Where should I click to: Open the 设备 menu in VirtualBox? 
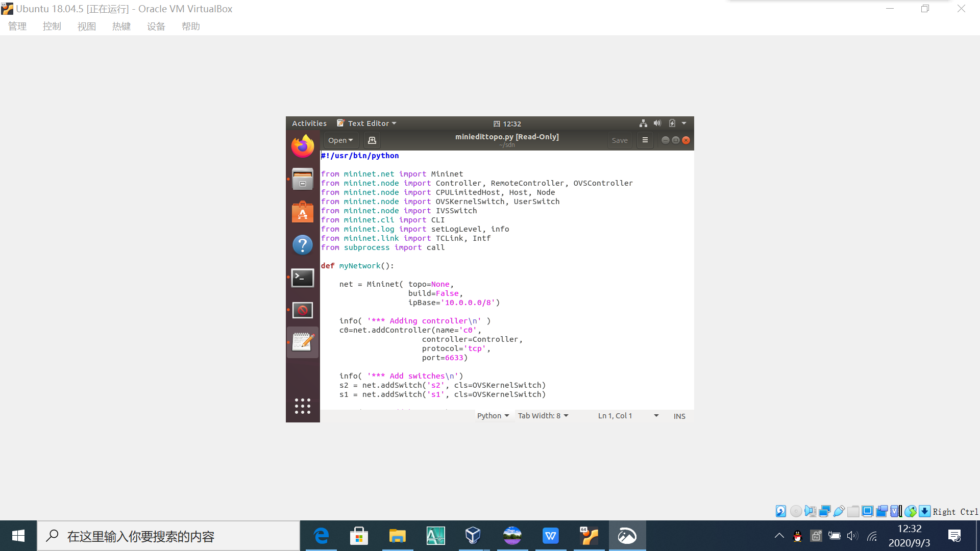click(x=156, y=27)
